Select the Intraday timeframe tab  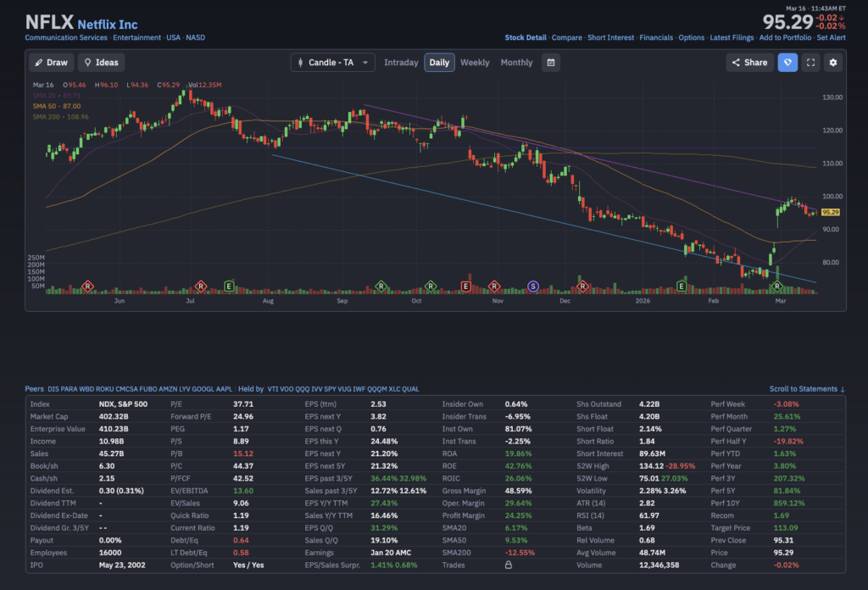(401, 63)
